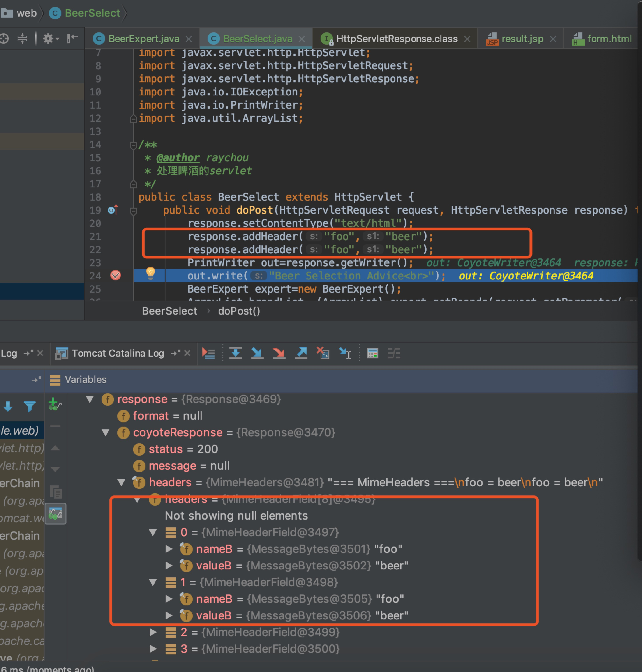
Task: Click the Scroll from Source target icon
Action: (4, 38)
